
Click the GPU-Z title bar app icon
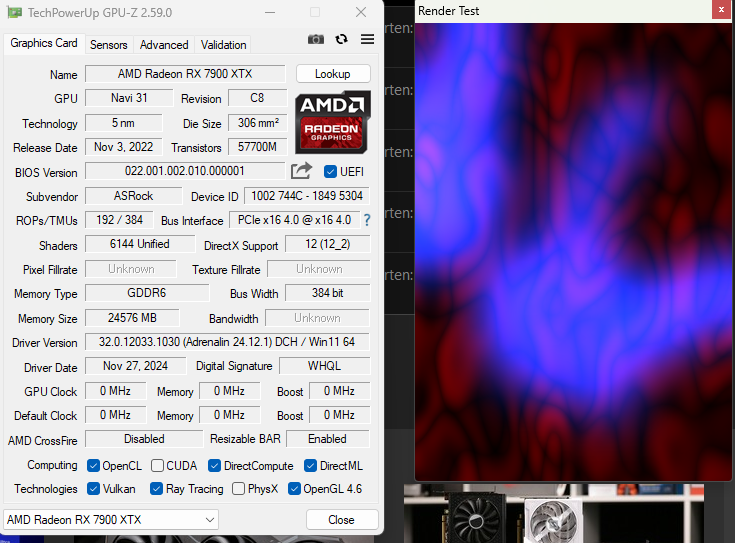tap(14, 13)
